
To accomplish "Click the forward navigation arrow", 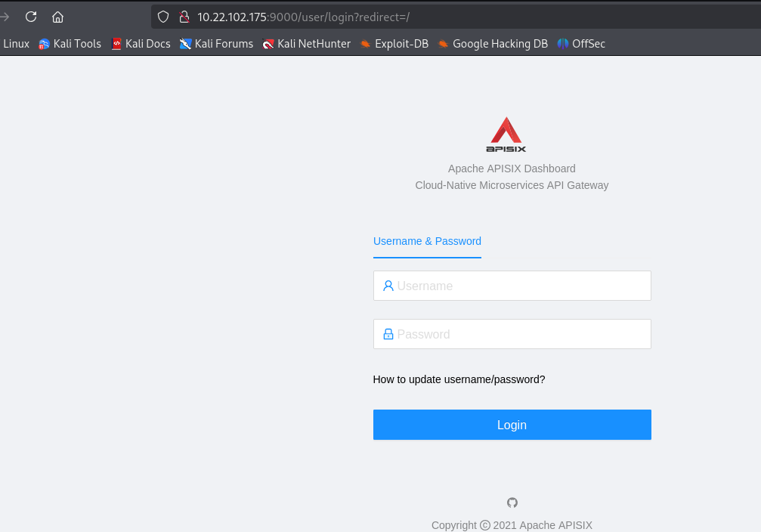I will (5, 17).
